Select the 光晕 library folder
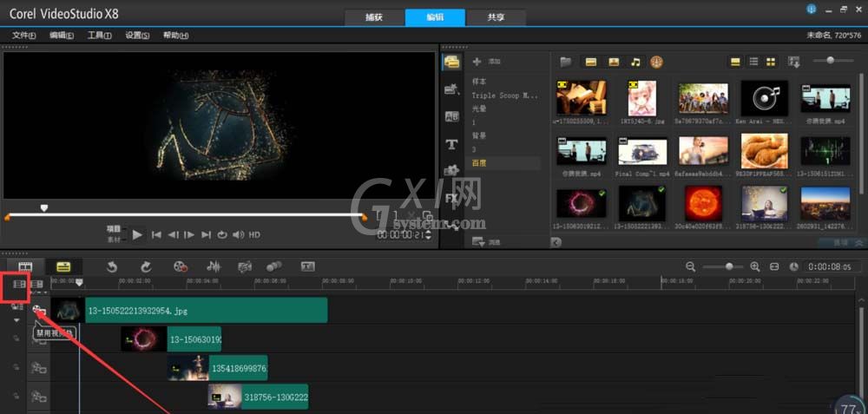Image resolution: width=868 pixels, height=414 pixels. click(x=479, y=108)
